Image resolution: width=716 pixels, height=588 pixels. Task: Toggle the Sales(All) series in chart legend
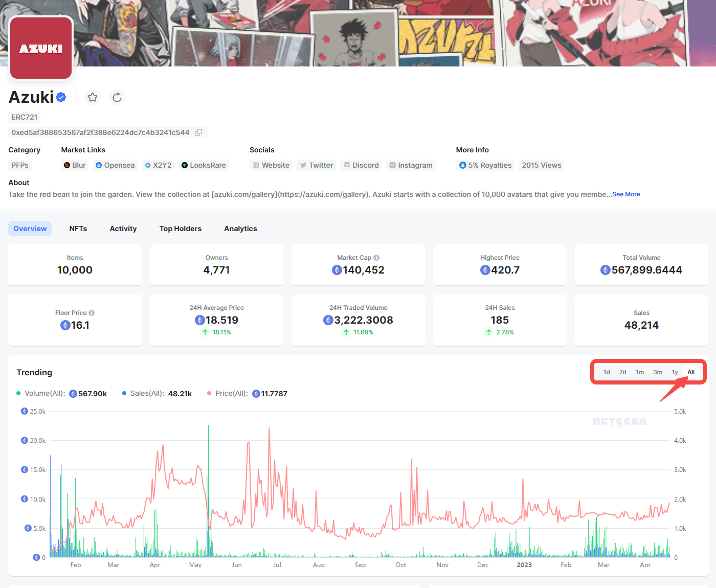click(x=147, y=393)
